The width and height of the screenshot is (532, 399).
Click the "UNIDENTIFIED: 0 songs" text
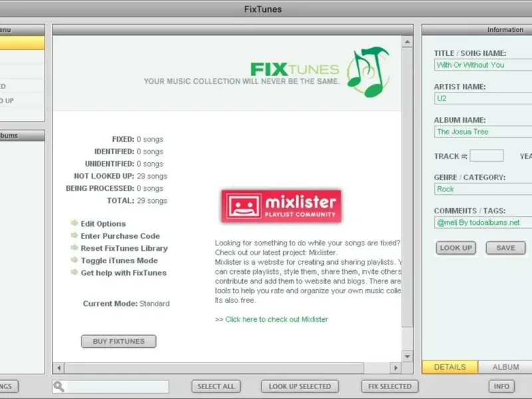coord(124,164)
